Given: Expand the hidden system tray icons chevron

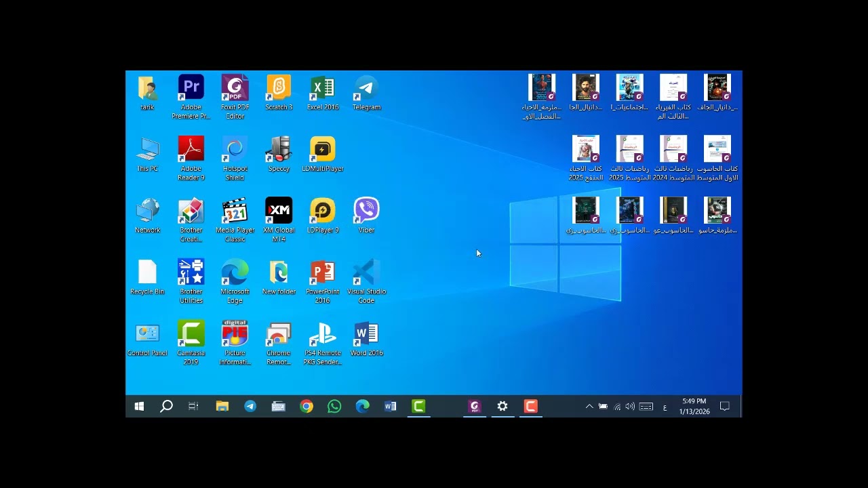Looking at the screenshot, I should pos(589,407).
